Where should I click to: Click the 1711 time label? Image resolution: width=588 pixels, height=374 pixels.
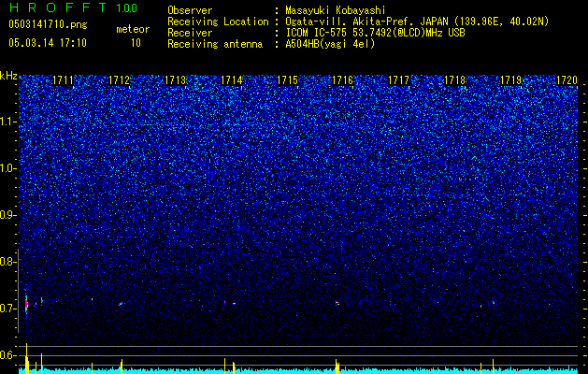[63, 80]
